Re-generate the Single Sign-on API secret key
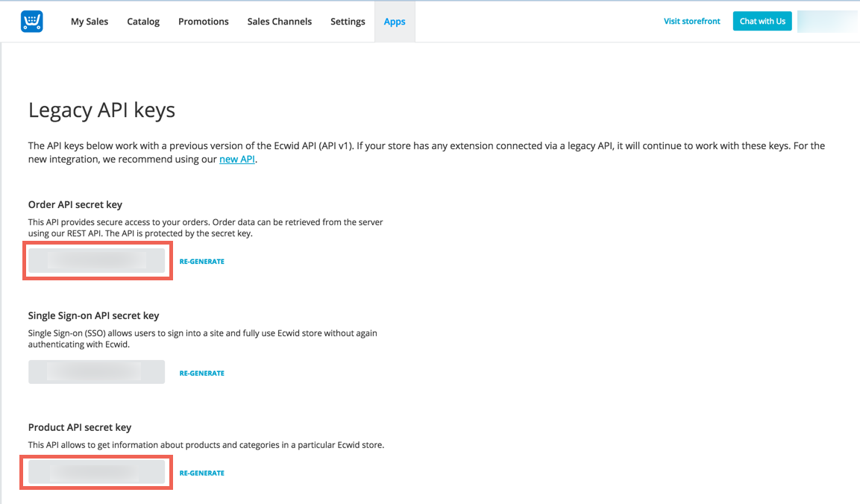 pos(202,374)
